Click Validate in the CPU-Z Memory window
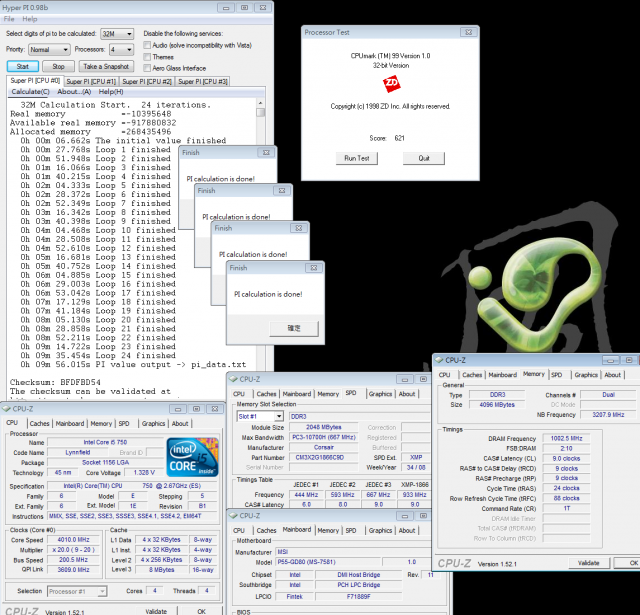The height and width of the screenshot is (615, 640). 589,563
